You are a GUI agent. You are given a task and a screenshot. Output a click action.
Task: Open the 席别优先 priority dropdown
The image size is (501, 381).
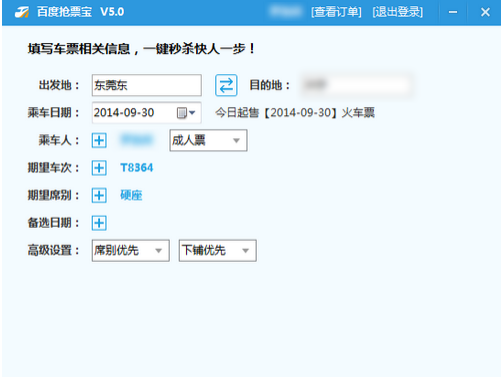coord(131,250)
